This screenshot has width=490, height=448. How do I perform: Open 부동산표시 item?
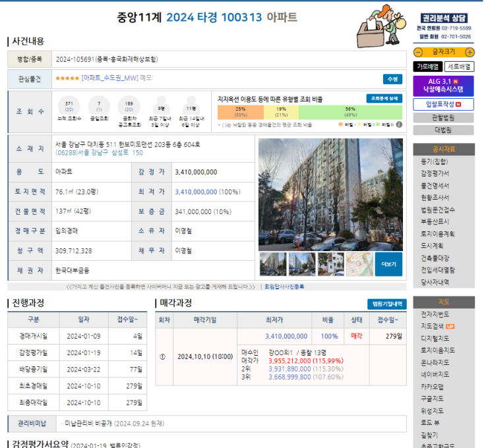pyautogui.click(x=435, y=221)
